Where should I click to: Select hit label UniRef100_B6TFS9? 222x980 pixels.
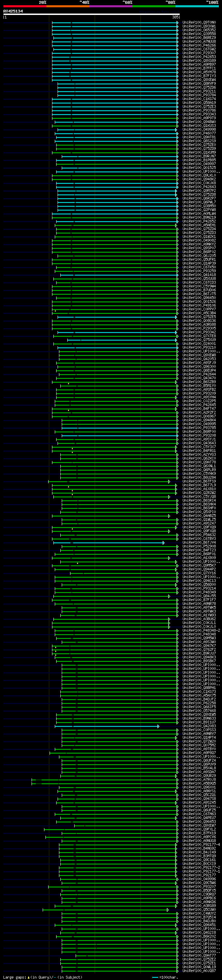pyautogui.click(x=199, y=481)
